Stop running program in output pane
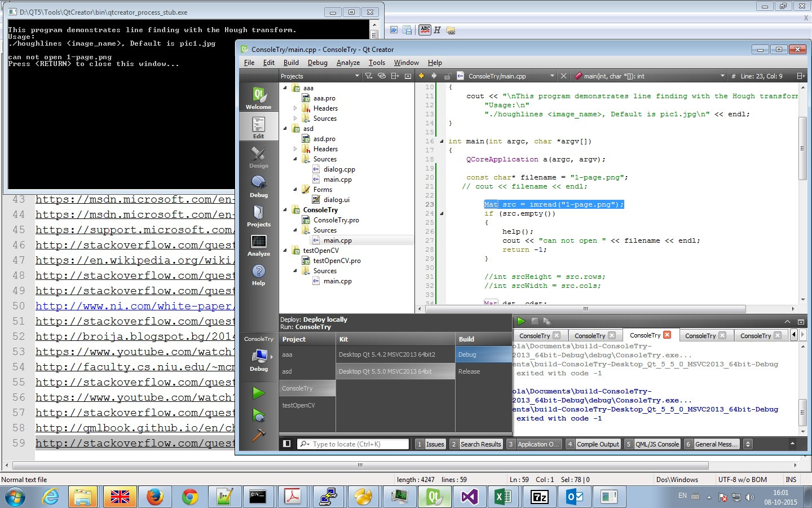The height and width of the screenshot is (508, 812). [535, 321]
